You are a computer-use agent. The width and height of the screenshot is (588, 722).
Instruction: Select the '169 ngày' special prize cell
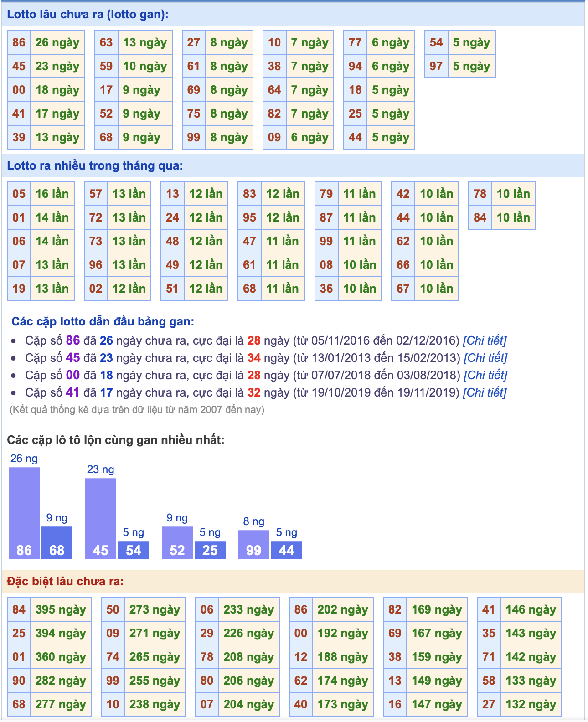[x=437, y=609]
